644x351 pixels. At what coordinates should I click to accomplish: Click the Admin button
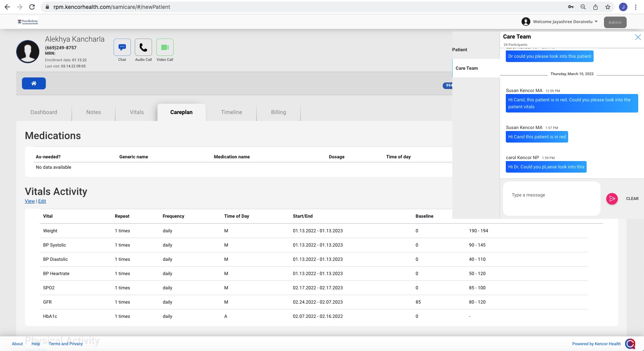(615, 22)
